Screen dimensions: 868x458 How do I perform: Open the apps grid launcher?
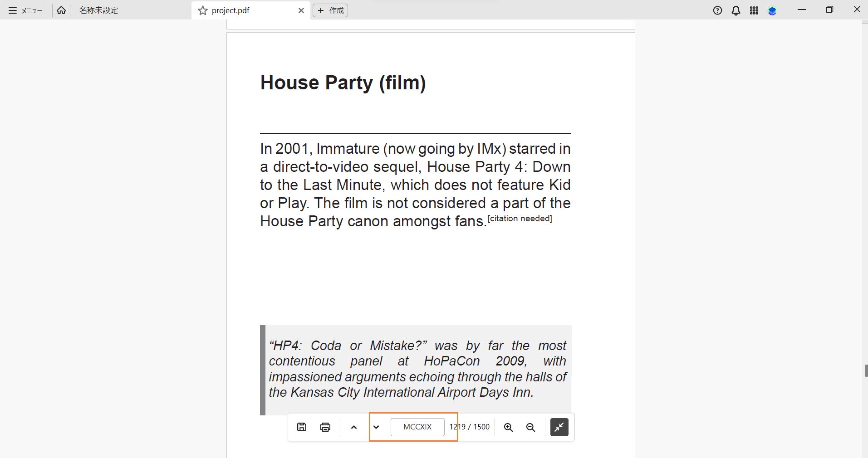click(x=754, y=10)
